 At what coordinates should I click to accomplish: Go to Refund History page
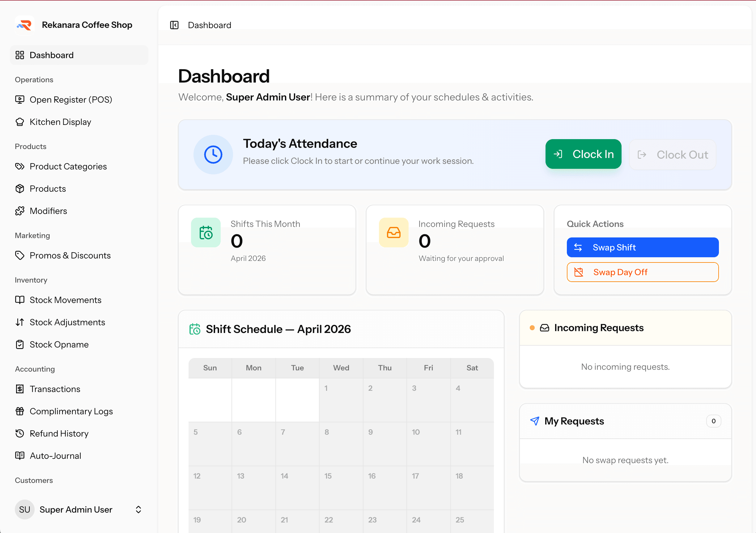pos(79,433)
